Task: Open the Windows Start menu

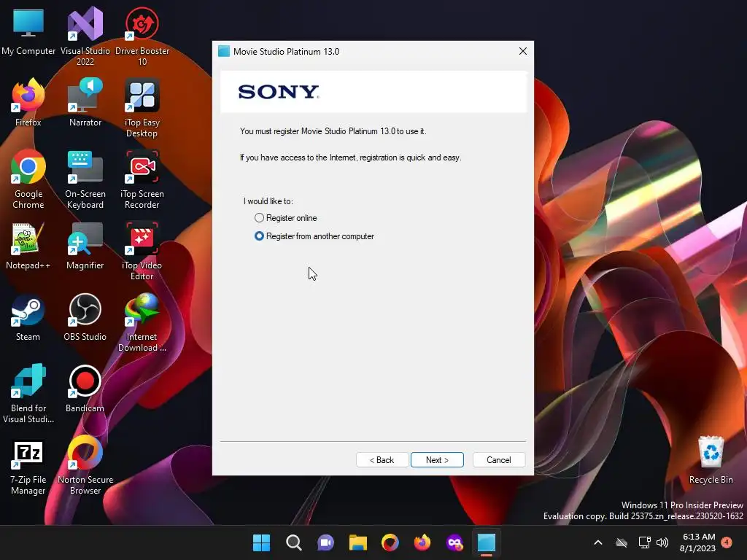Action: (x=261, y=542)
